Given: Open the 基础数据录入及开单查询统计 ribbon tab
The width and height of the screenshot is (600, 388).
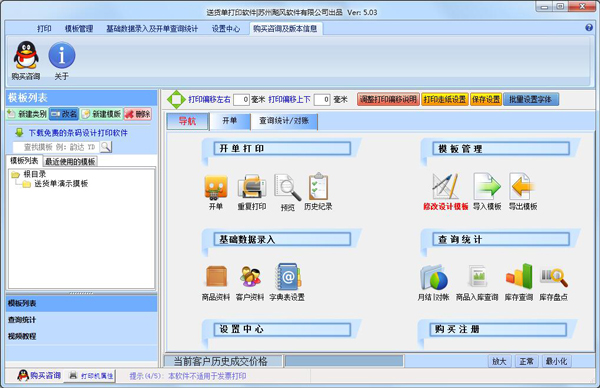Looking at the screenshot, I should [152, 29].
